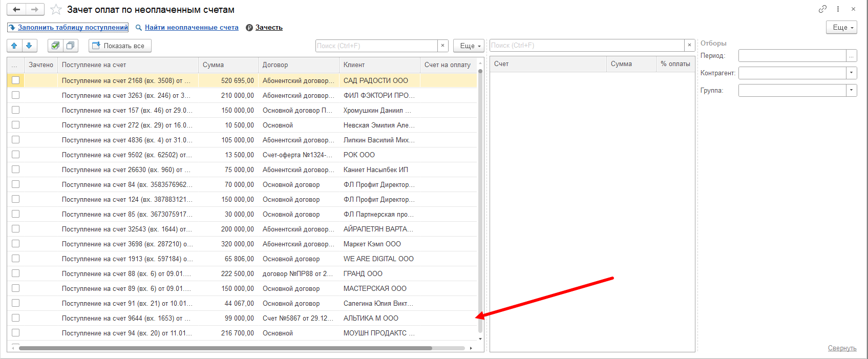The height and width of the screenshot is (359, 868).
Task: Click the back navigation arrow
Action: (16, 9)
